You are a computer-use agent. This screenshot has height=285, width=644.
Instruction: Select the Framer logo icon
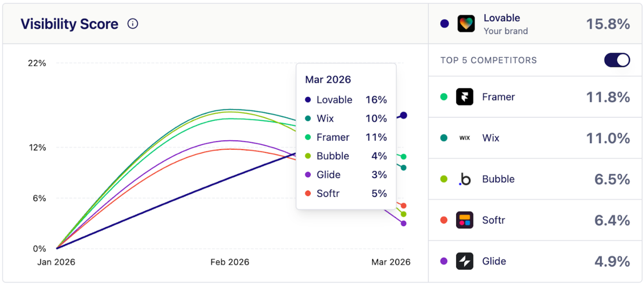(x=466, y=97)
